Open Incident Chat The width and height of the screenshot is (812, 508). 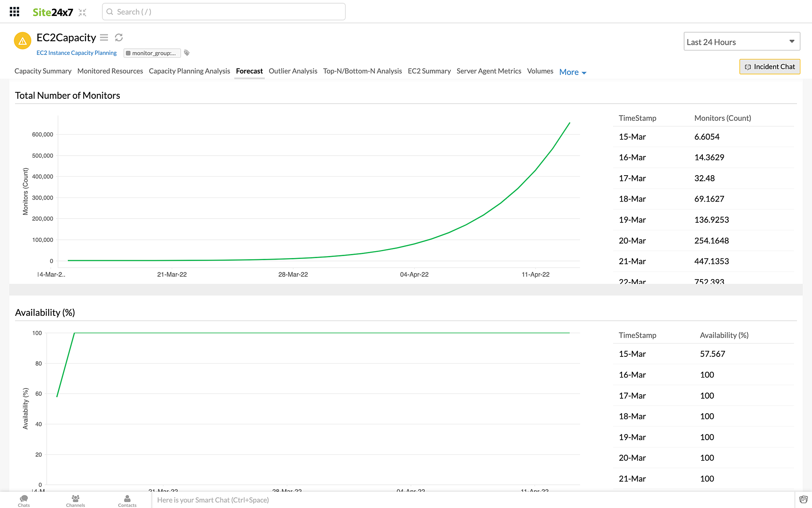(x=769, y=66)
